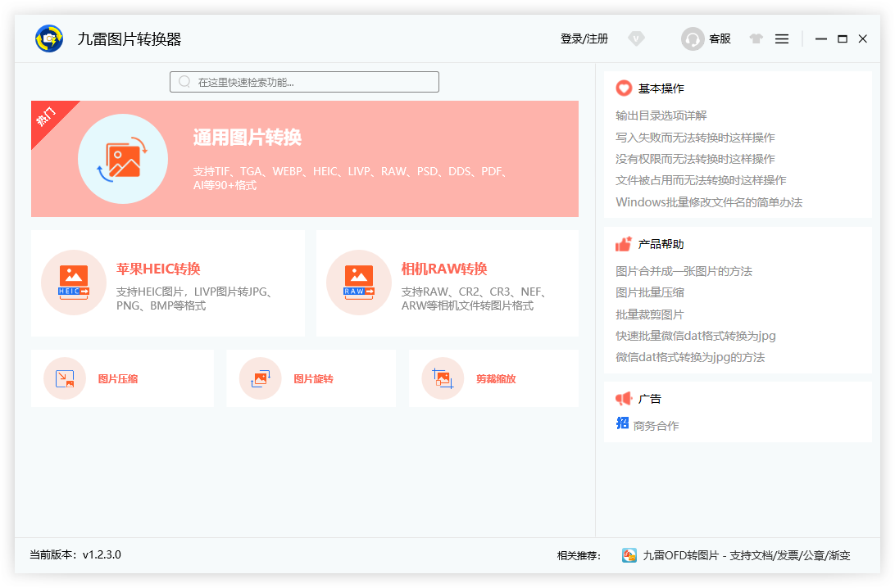This screenshot has height=588, width=895.
Task: Select the 图片旋转 rotation icon
Action: pos(261,378)
